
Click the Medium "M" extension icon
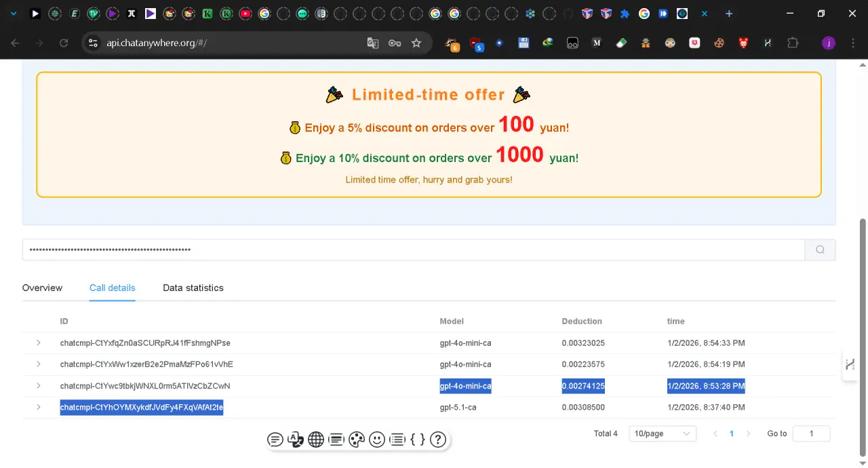597,43
